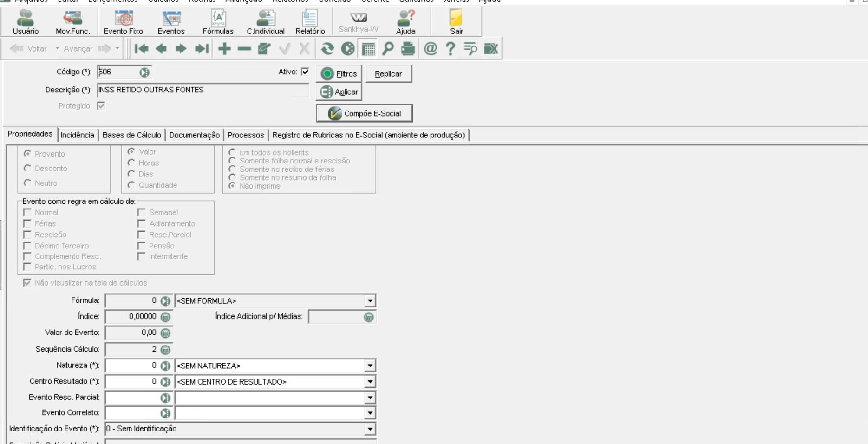Edit the record with pencil icon
868x444 pixels.
264,48
